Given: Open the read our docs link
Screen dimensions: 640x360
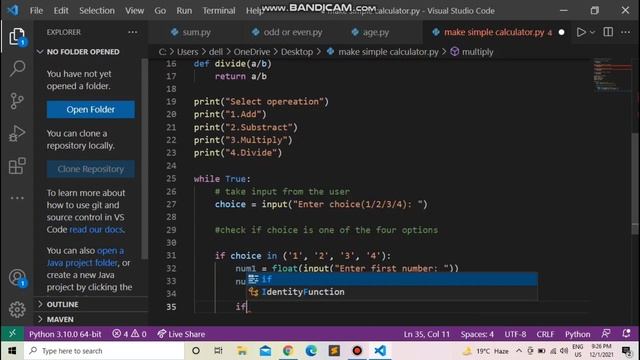Looking at the screenshot, I should 96,229.
